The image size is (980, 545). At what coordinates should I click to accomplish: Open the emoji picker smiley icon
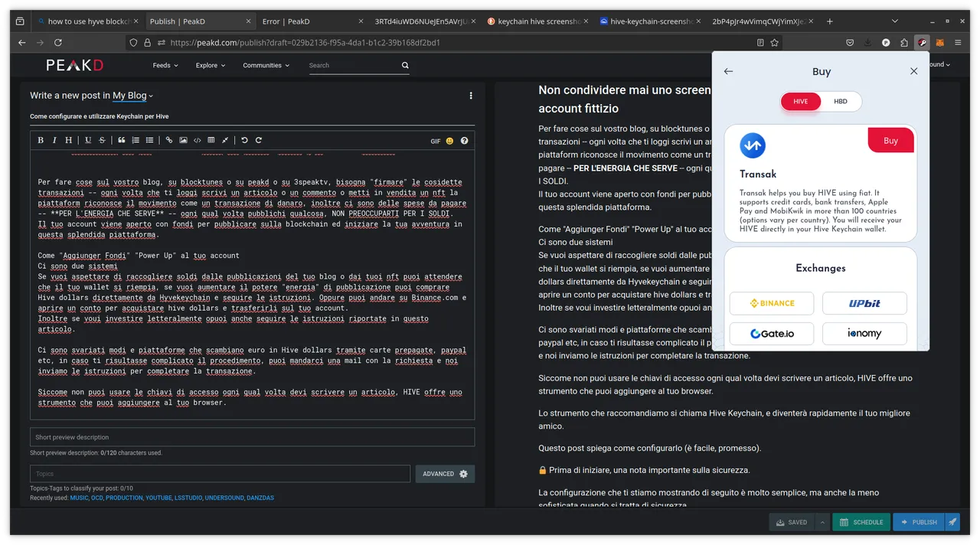click(x=449, y=141)
